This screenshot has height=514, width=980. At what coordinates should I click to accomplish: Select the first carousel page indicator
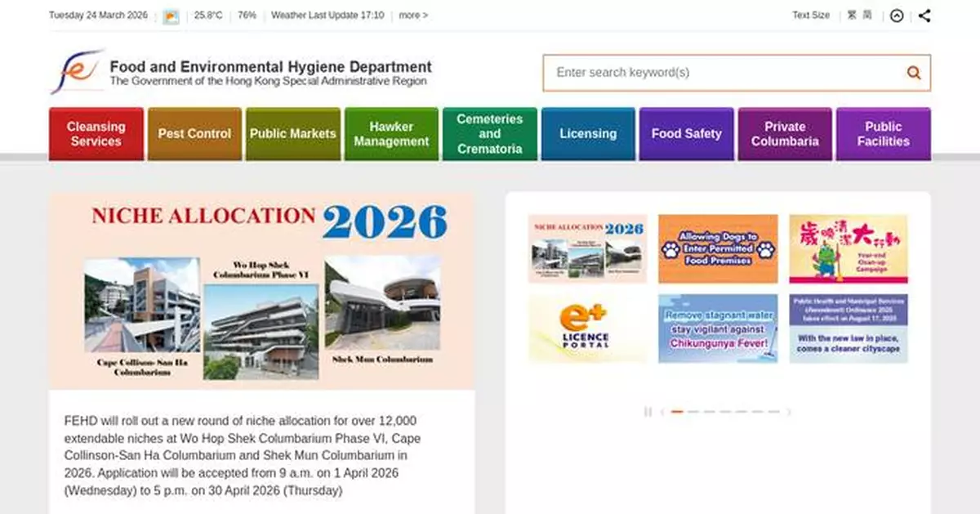676,412
